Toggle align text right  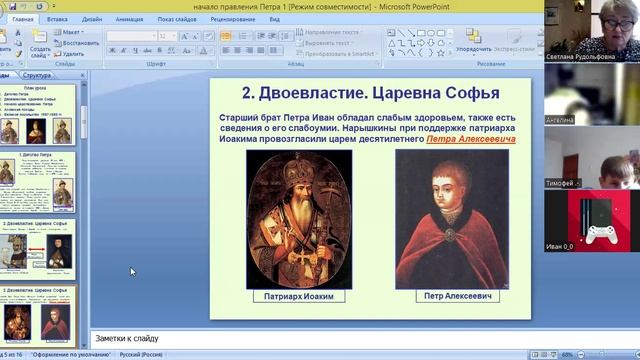(x=249, y=51)
